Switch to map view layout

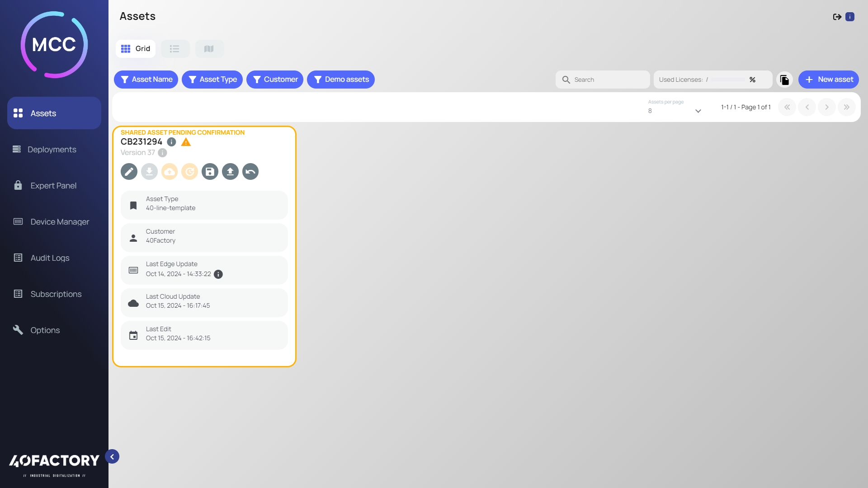(x=209, y=49)
